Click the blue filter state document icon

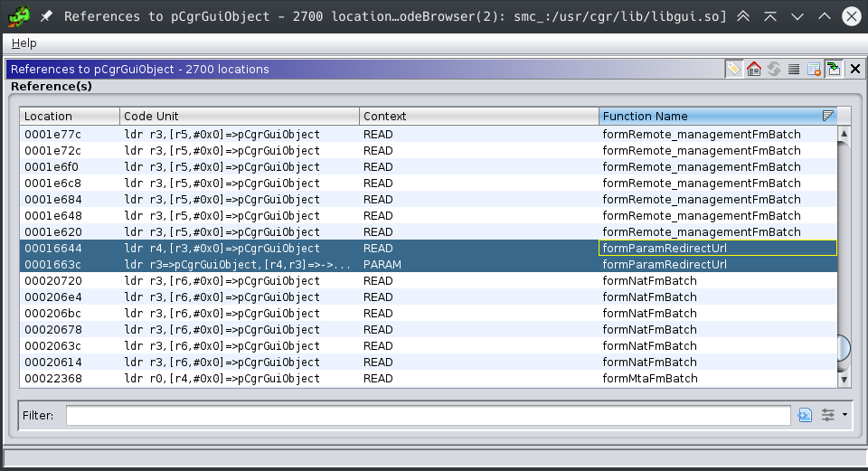coord(806,415)
